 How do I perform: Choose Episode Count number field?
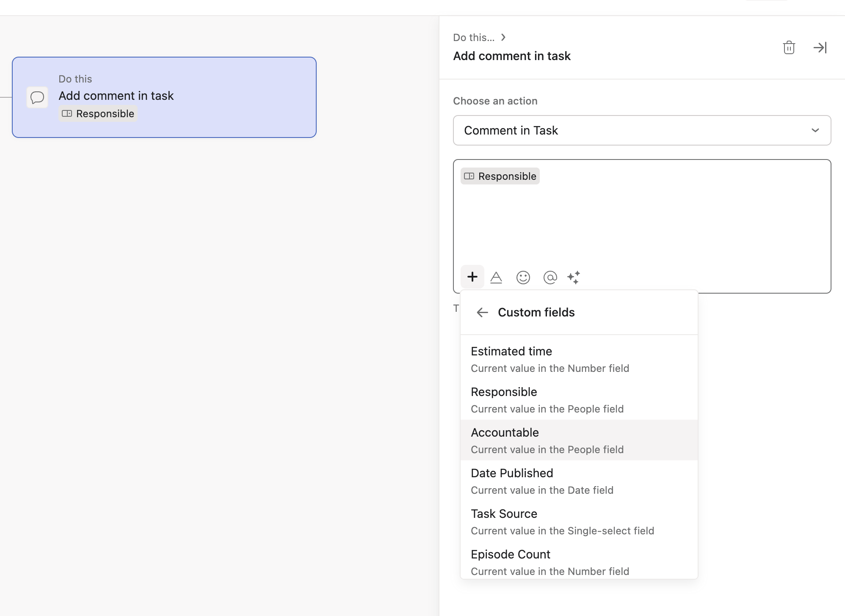578,562
